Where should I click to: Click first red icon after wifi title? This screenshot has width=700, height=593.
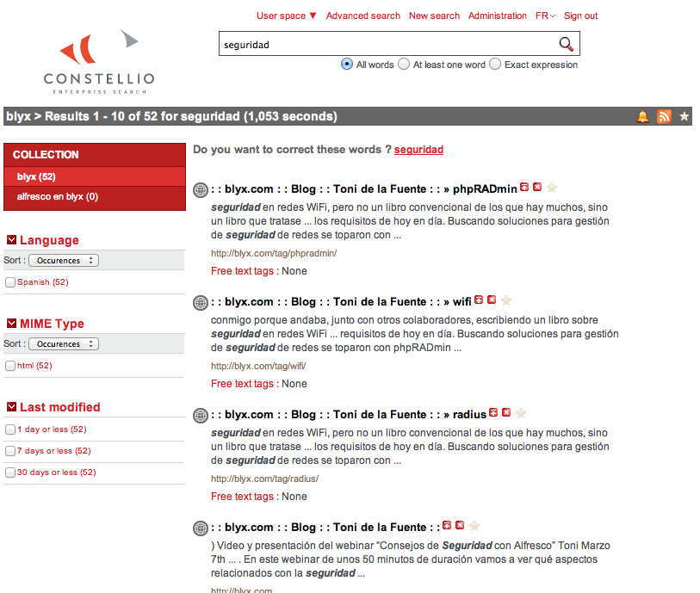(x=479, y=300)
